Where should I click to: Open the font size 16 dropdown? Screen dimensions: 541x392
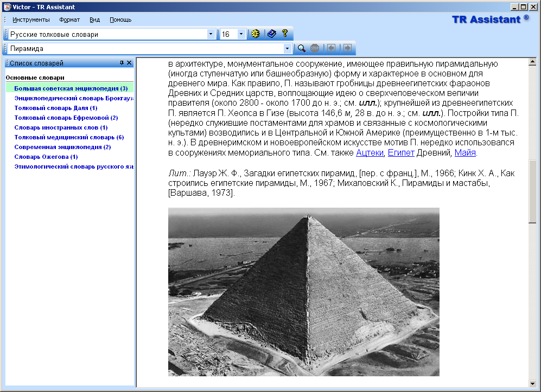point(241,34)
